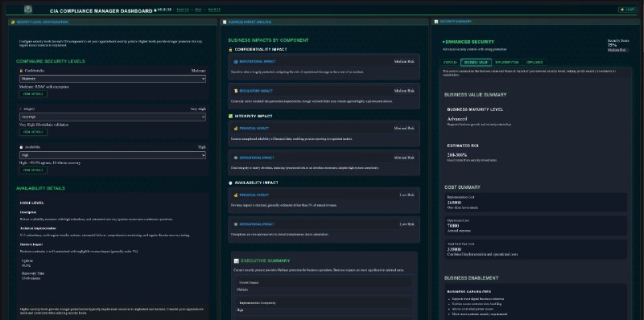Click the Security Summary panel icon

436,22
